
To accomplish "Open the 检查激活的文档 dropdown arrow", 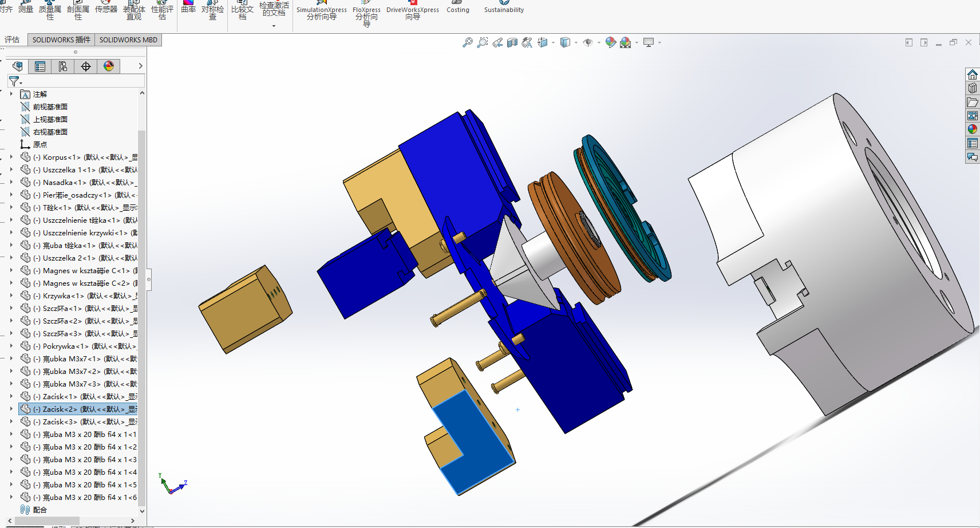I will [274, 26].
